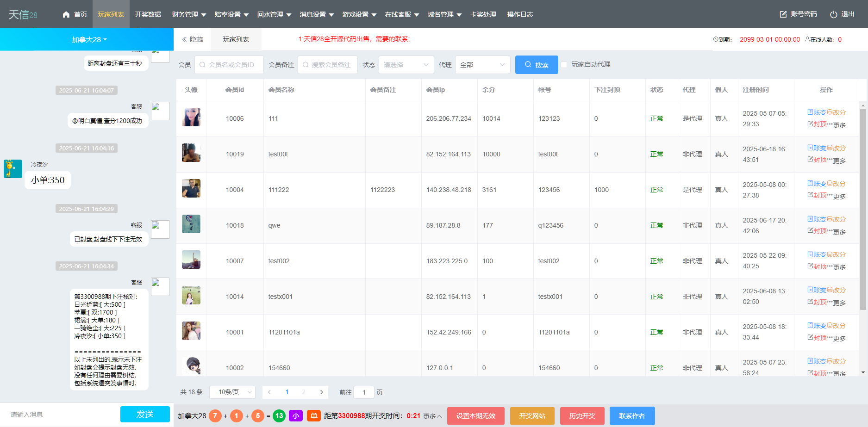勾选玩家自动代理复选框
The width and height of the screenshot is (868, 427).
pos(564,65)
